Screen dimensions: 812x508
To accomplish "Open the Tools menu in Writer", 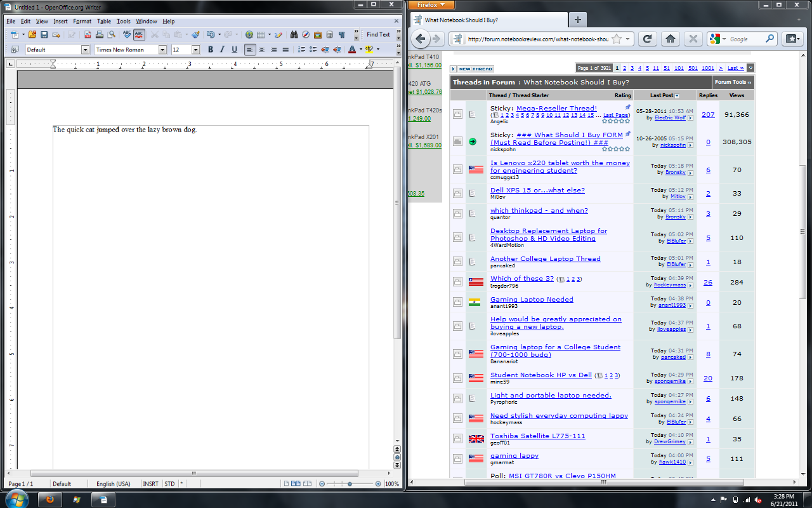I will pos(124,22).
